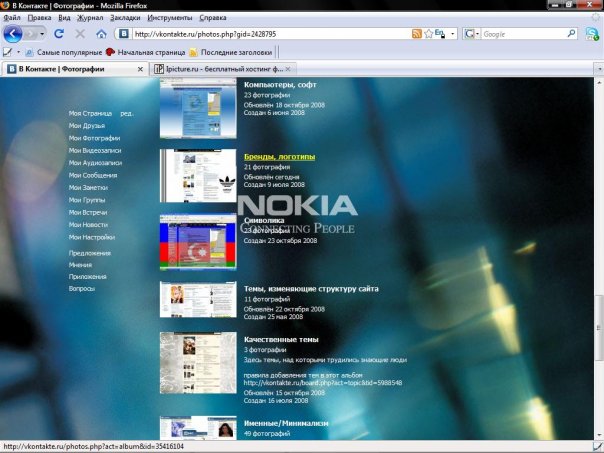This screenshot has width=604, height=453.
Task: Open the Правка menu
Action: (x=39, y=18)
